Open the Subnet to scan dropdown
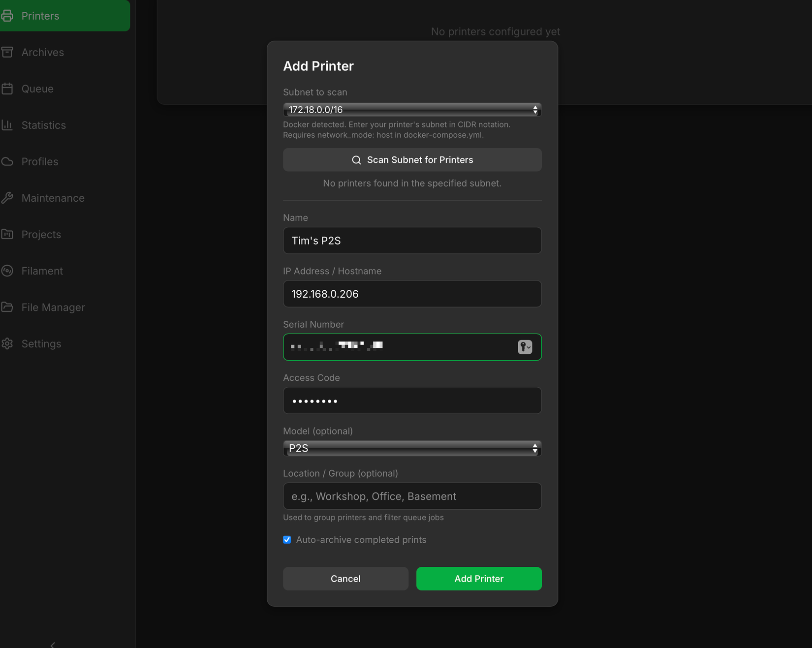This screenshot has width=812, height=648. (412, 110)
